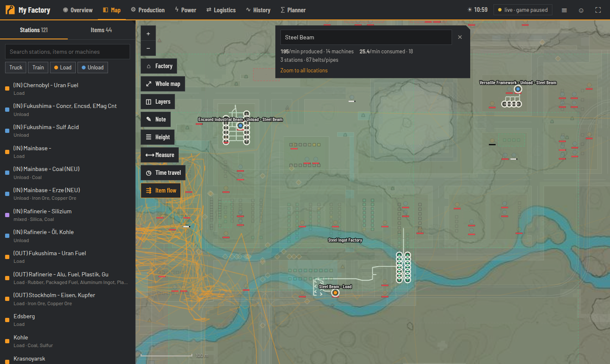The height and width of the screenshot is (364, 610).
Task: Click the Whole map button
Action: point(163,84)
